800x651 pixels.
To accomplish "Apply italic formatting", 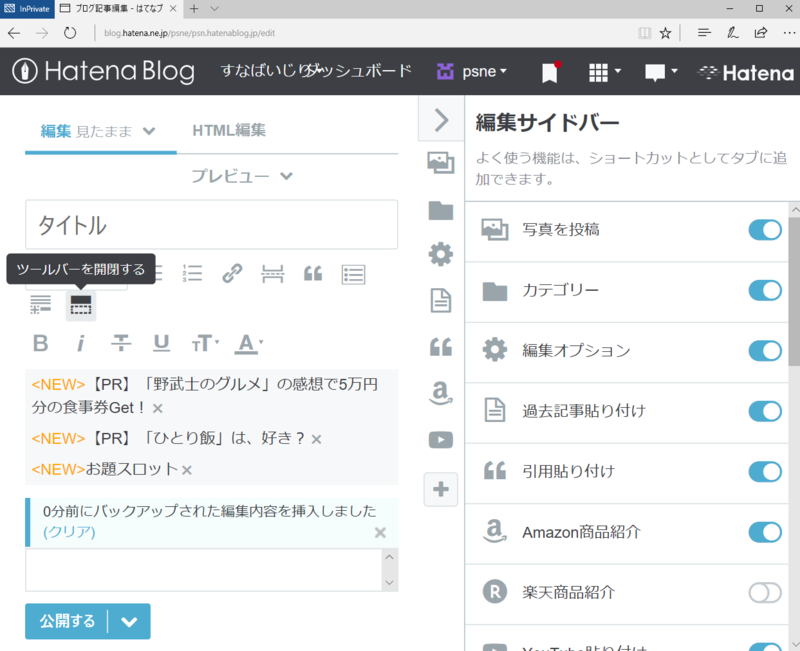I will pos(80,343).
